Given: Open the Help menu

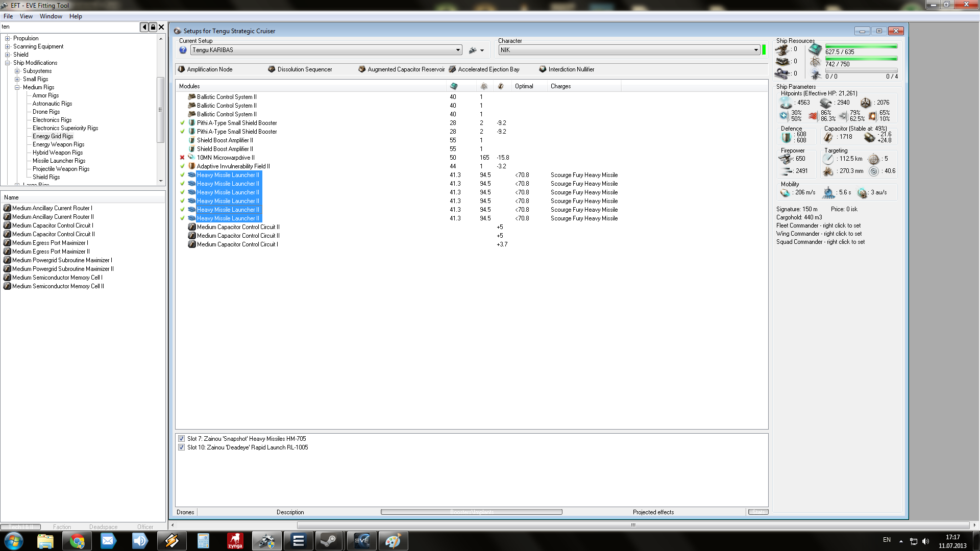Looking at the screenshot, I should point(76,16).
